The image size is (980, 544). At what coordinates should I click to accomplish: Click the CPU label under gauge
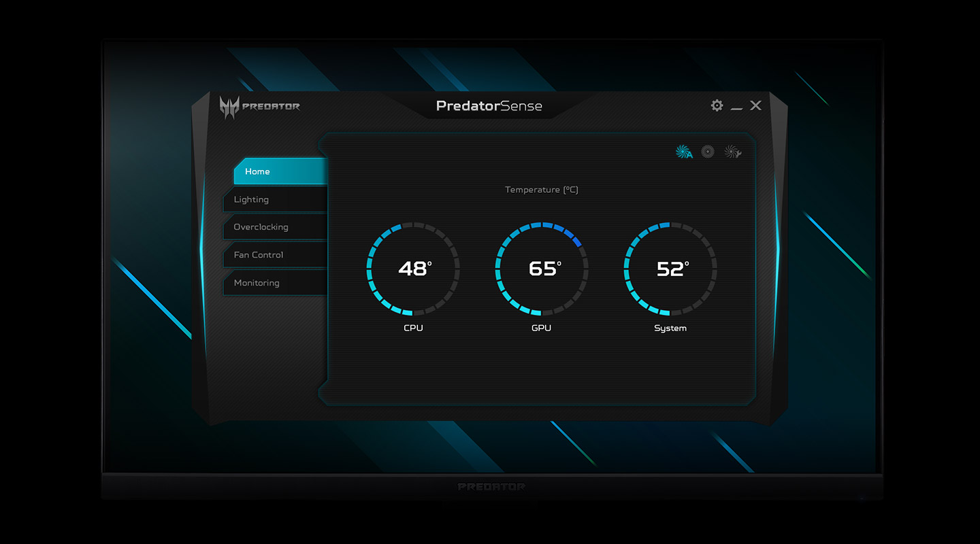click(413, 328)
